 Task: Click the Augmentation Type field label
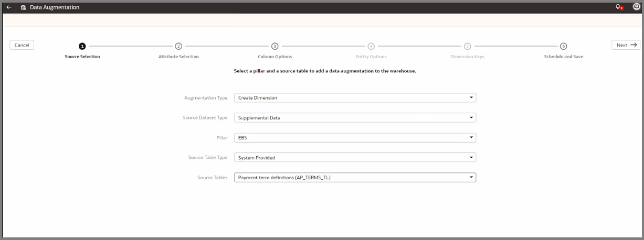[206, 98]
